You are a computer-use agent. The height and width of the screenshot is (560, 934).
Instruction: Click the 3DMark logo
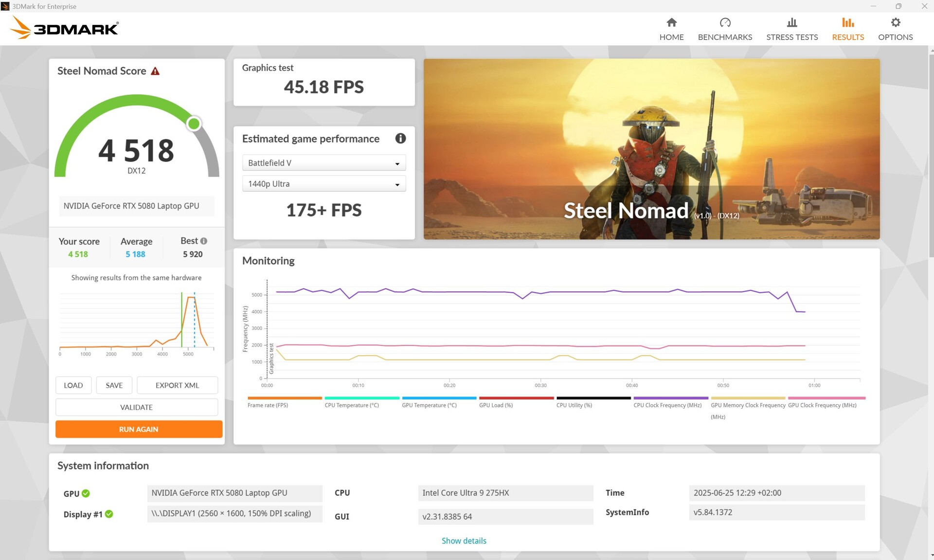[x=64, y=28]
